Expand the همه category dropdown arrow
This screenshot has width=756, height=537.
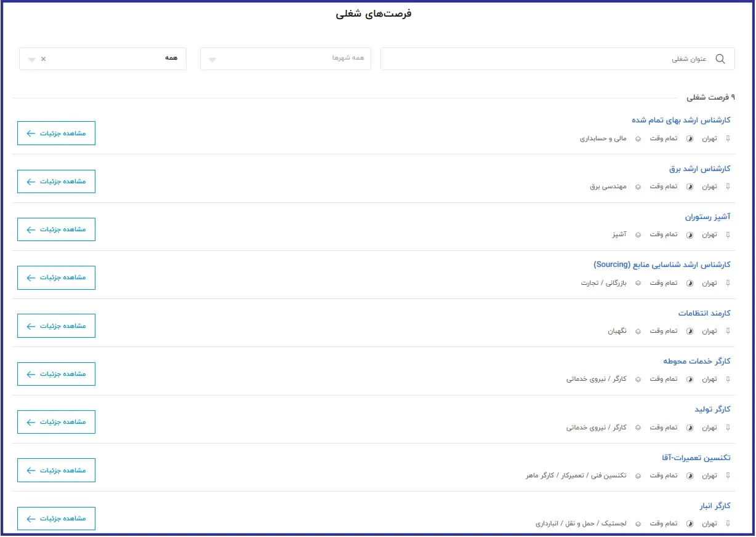coord(32,60)
